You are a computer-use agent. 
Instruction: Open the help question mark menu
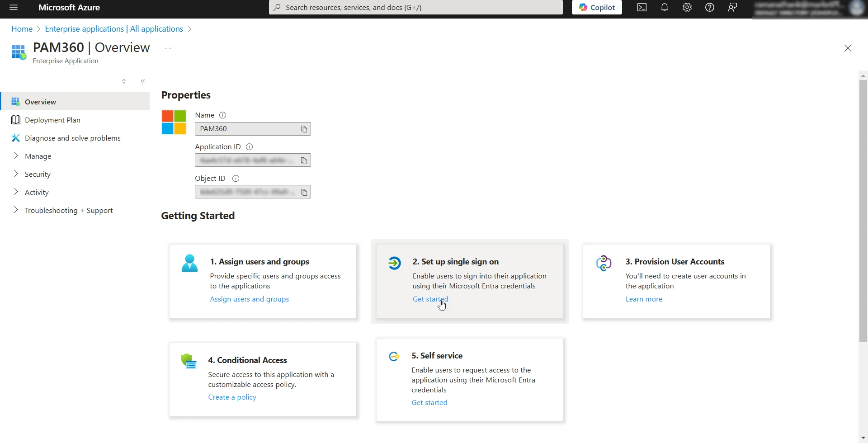709,7
